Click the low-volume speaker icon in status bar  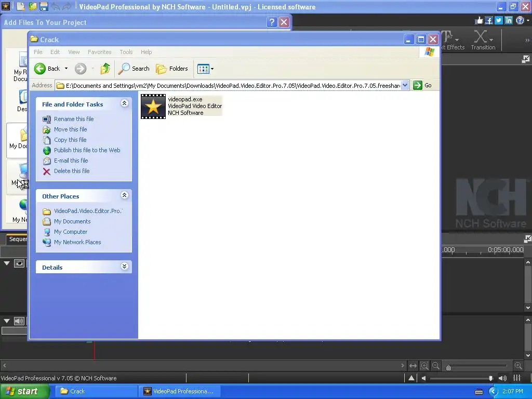(x=424, y=378)
